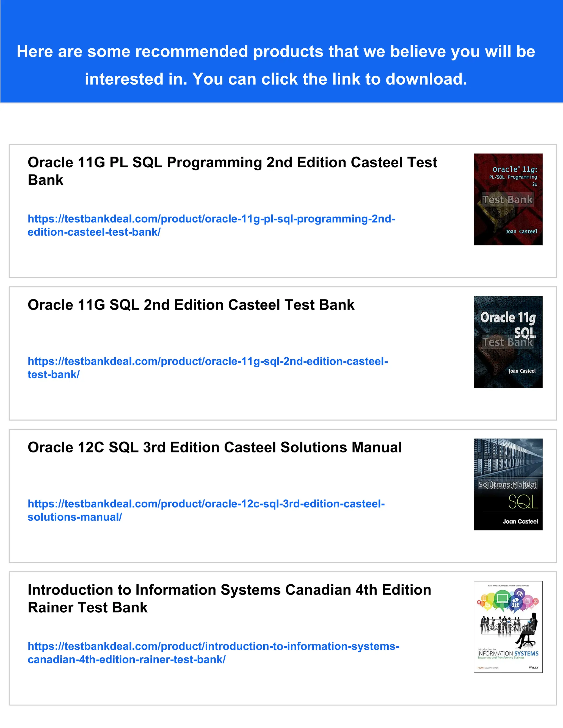Open the Oracle 11G SQL 2nd Edition link
This screenshot has width=563, height=728.
pyautogui.click(x=208, y=361)
